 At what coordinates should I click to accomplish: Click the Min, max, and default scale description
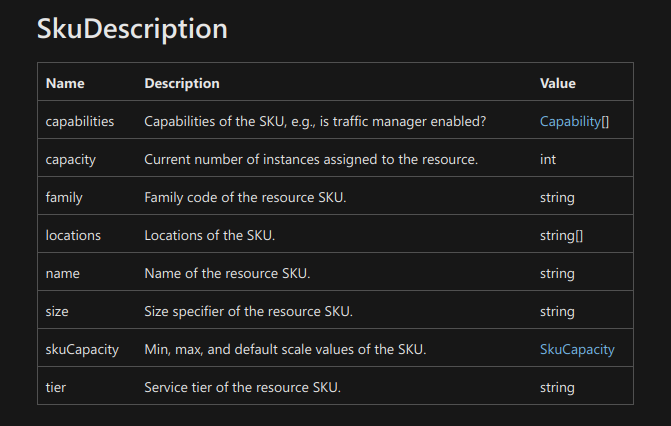click(285, 349)
